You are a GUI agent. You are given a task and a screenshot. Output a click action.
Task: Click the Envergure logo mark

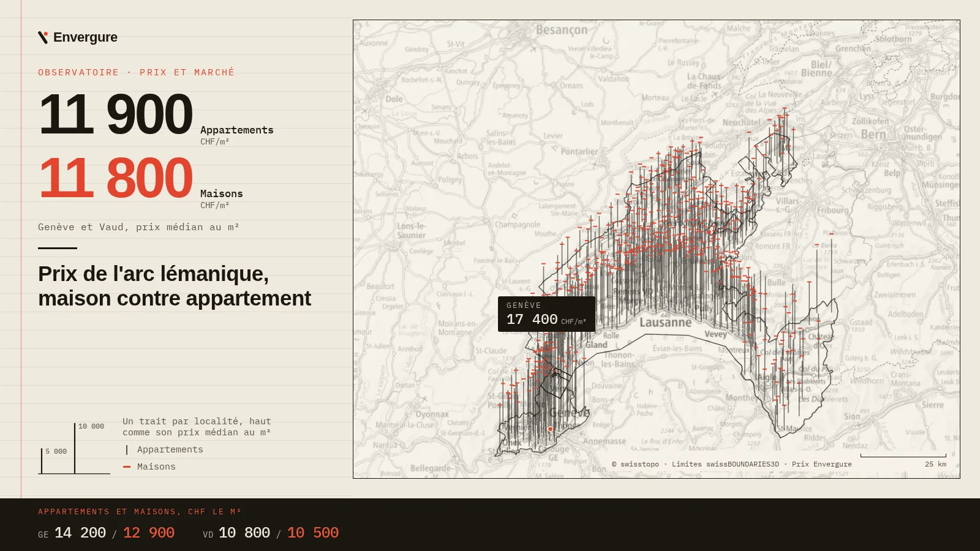[43, 37]
